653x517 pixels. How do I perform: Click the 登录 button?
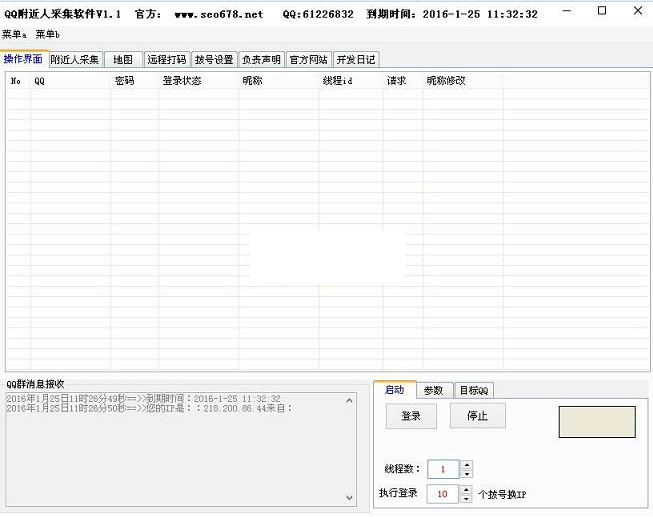click(x=411, y=416)
